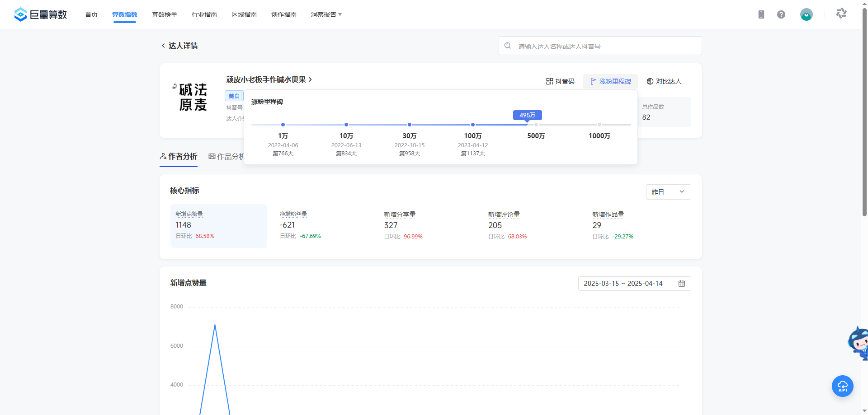Click the pinwheel icon at top right
The width and height of the screenshot is (868, 415).
[x=841, y=13]
